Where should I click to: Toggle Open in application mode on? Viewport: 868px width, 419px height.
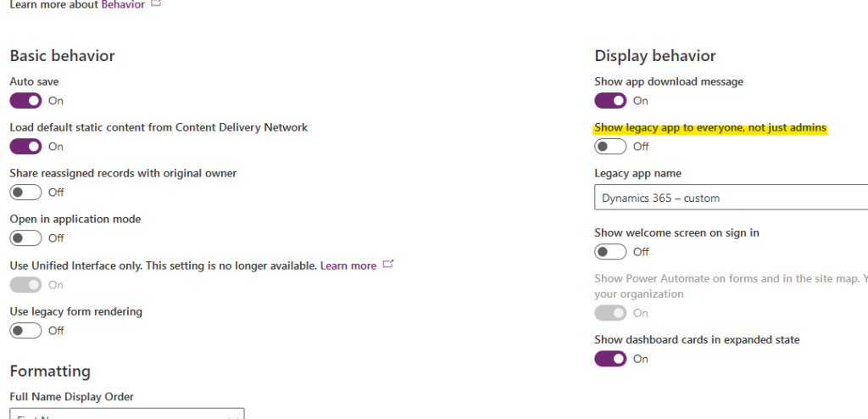25,238
